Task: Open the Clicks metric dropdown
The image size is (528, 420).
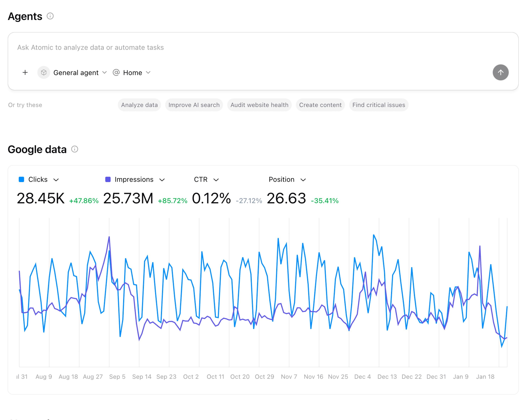Action: pyautogui.click(x=56, y=180)
